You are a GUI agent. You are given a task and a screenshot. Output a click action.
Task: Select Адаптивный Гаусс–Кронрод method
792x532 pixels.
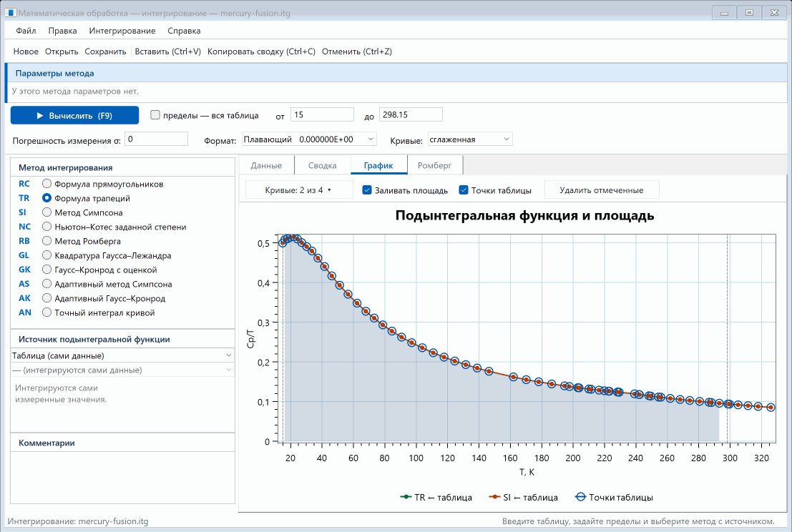pyautogui.click(x=47, y=298)
